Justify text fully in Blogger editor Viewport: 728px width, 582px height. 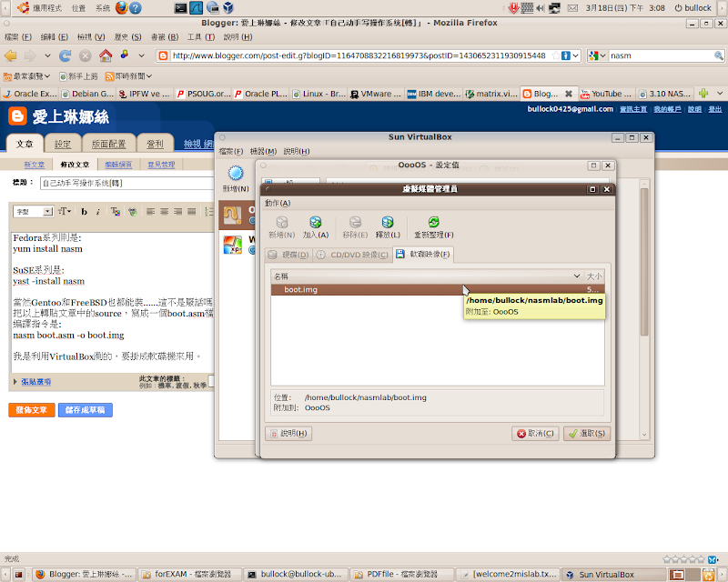(x=191, y=212)
